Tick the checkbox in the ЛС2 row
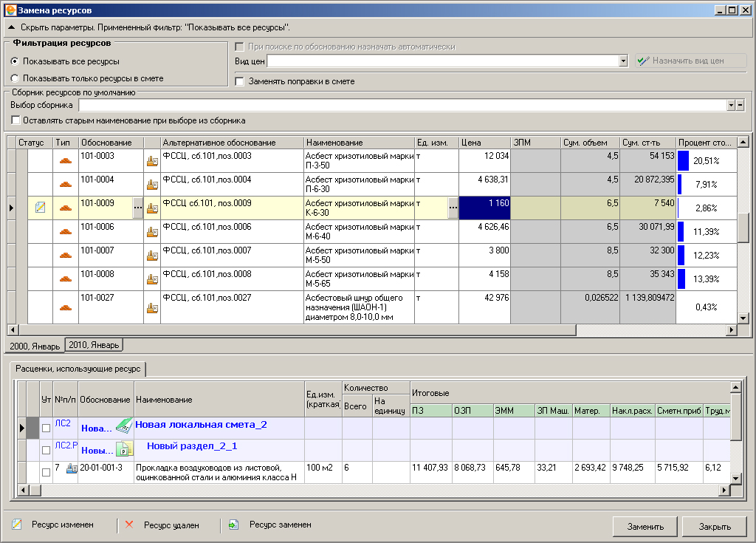Image resolution: width=756 pixels, height=543 pixels. [47, 428]
